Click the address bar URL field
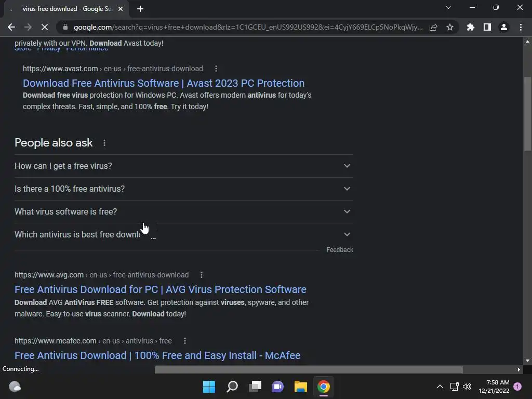This screenshot has width=532, height=399. 248,27
